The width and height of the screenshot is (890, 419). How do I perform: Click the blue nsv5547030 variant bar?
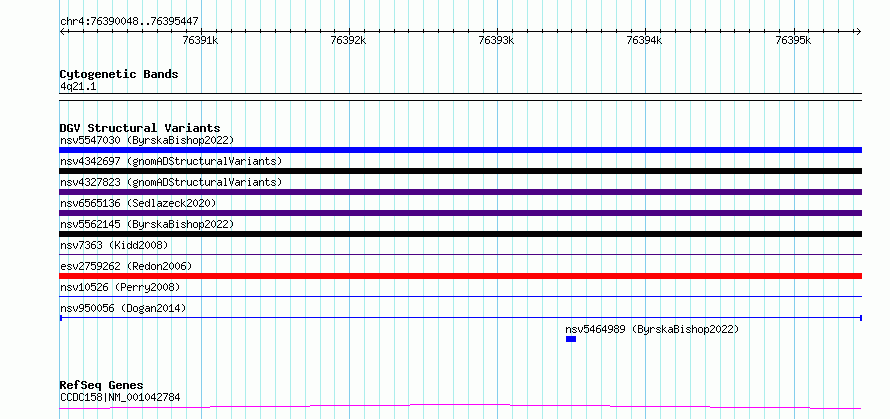(x=460, y=150)
